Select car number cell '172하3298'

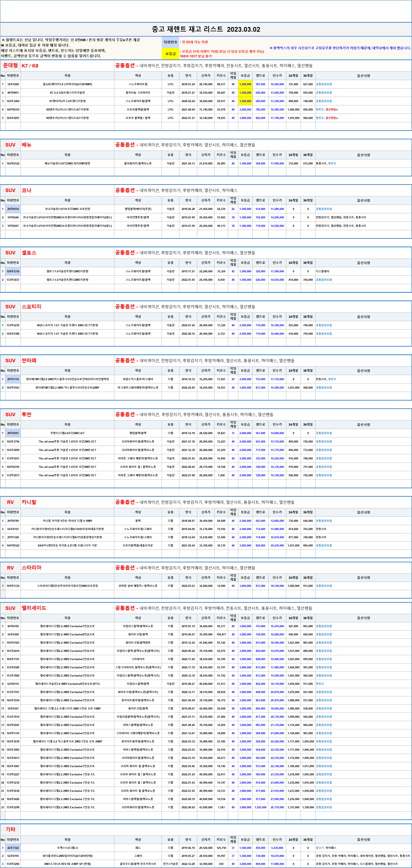click(x=13, y=807)
